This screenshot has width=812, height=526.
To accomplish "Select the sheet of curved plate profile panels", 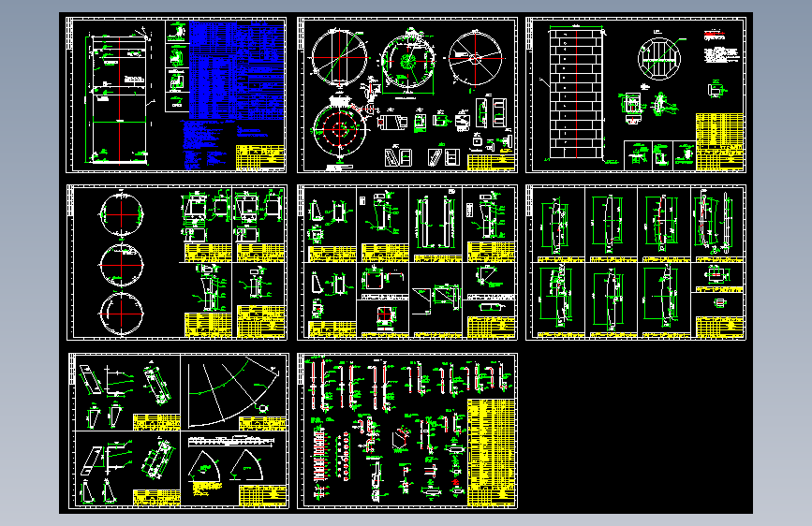I will click(636, 262).
